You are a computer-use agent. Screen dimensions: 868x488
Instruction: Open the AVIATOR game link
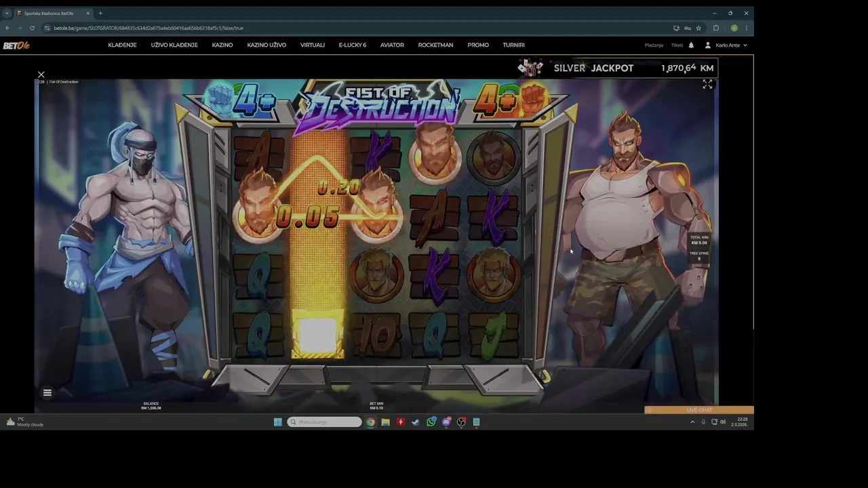392,45
